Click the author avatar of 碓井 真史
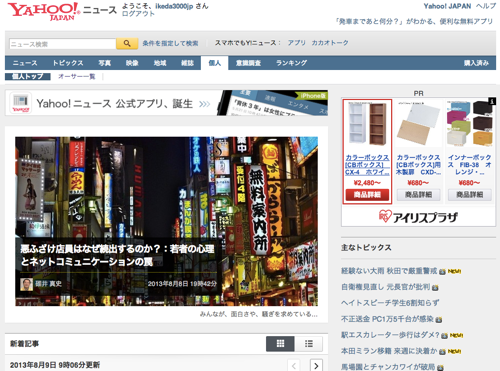This screenshot has width=500, height=371. coord(26,284)
